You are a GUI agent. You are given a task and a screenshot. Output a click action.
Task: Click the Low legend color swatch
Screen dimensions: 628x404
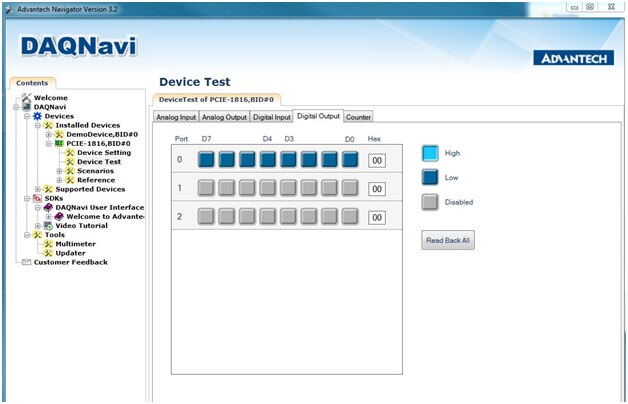click(430, 177)
